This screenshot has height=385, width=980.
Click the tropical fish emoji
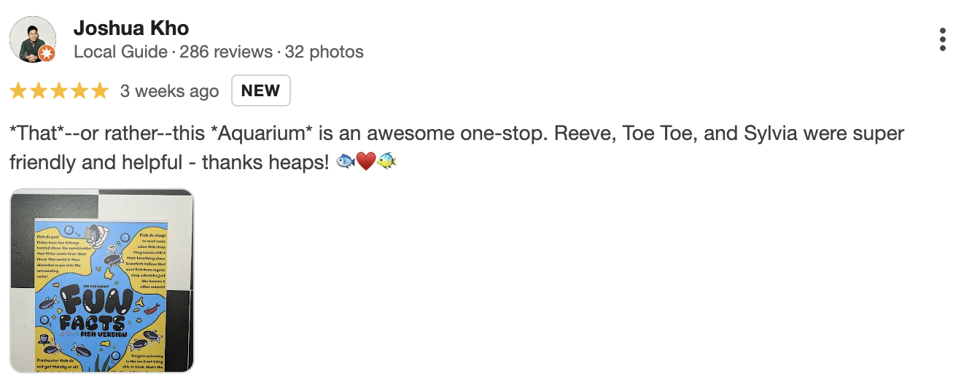[386, 162]
